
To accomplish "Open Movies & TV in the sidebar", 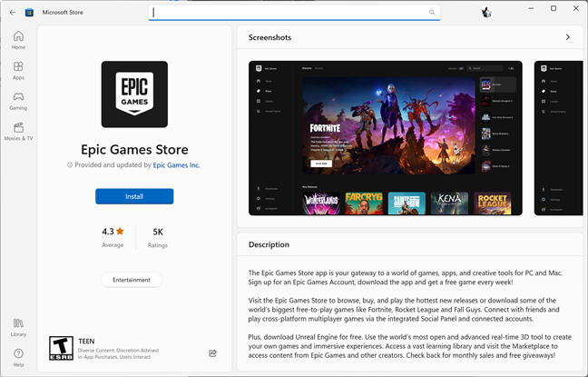I will coord(18,132).
